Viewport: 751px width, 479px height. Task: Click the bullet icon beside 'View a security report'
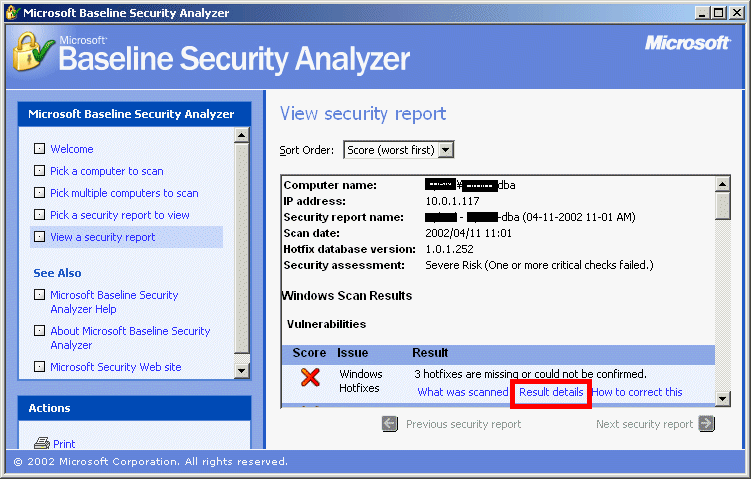point(39,237)
